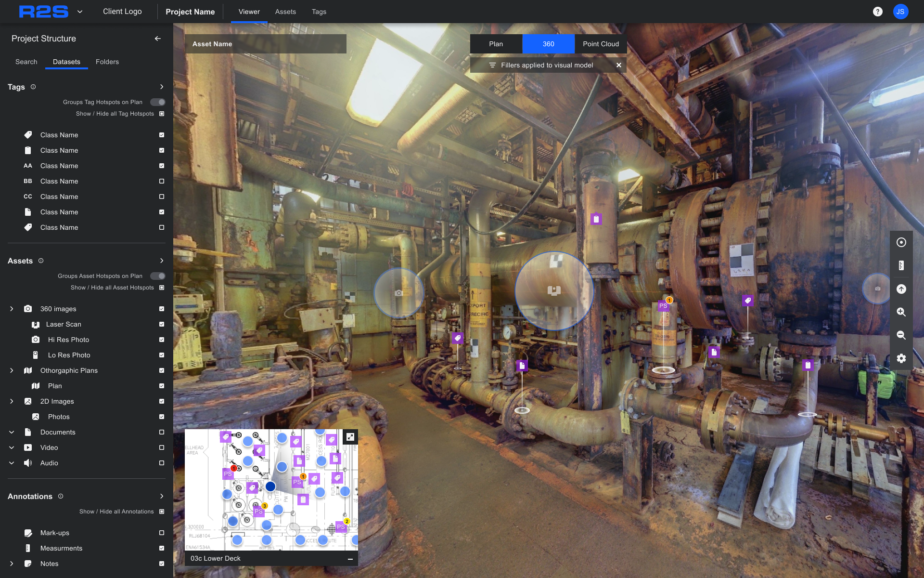
Task: Dismiss the filters applied banner
Action: (619, 65)
